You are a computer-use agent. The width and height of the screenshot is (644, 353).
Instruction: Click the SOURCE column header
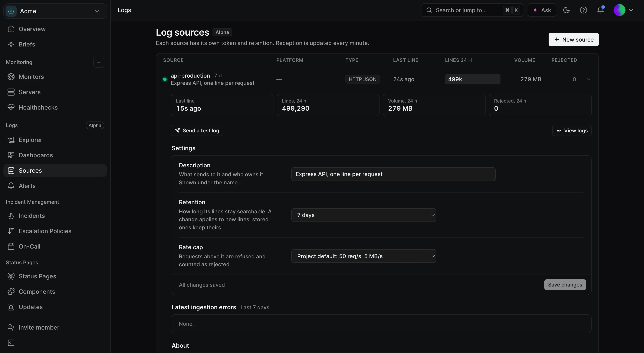tap(173, 60)
